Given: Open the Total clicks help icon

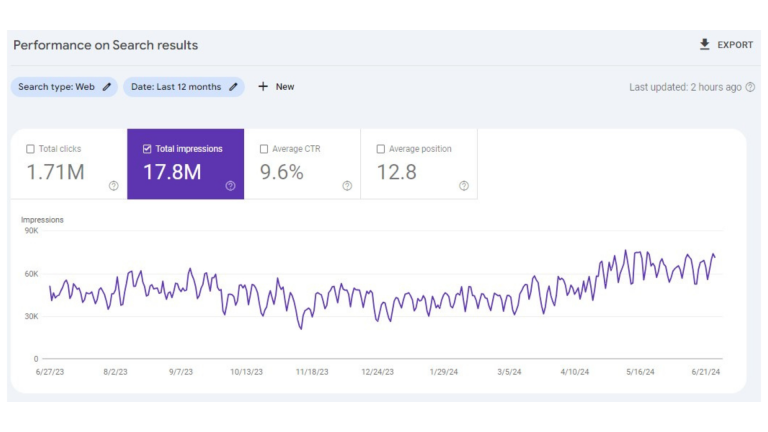Looking at the screenshot, I should click(x=113, y=185).
